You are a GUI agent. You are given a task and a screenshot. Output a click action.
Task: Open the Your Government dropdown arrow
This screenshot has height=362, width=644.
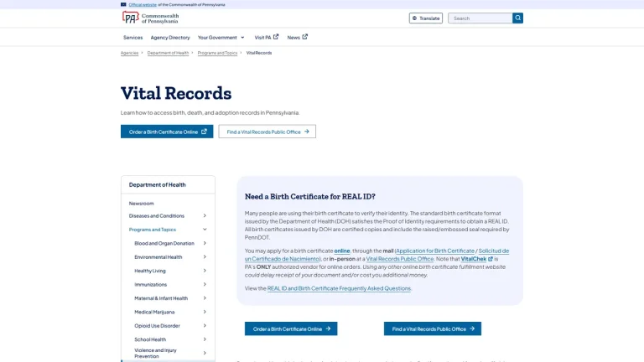[x=242, y=38]
